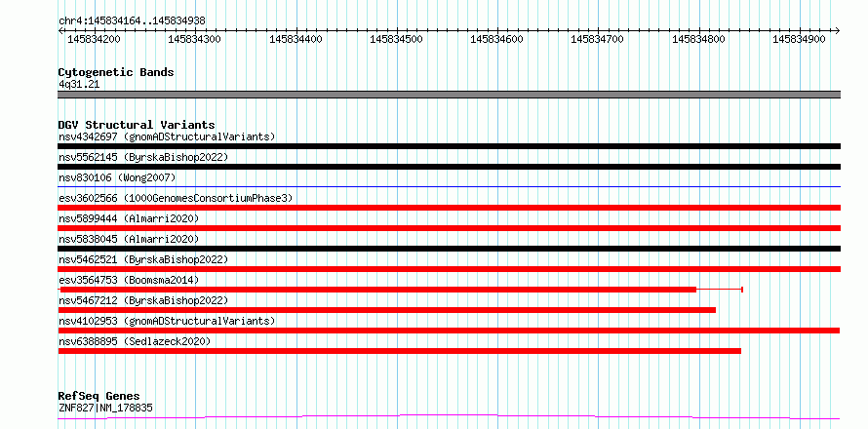
Task: Click the DGV Structural Variants track title
Action: point(137,125)
